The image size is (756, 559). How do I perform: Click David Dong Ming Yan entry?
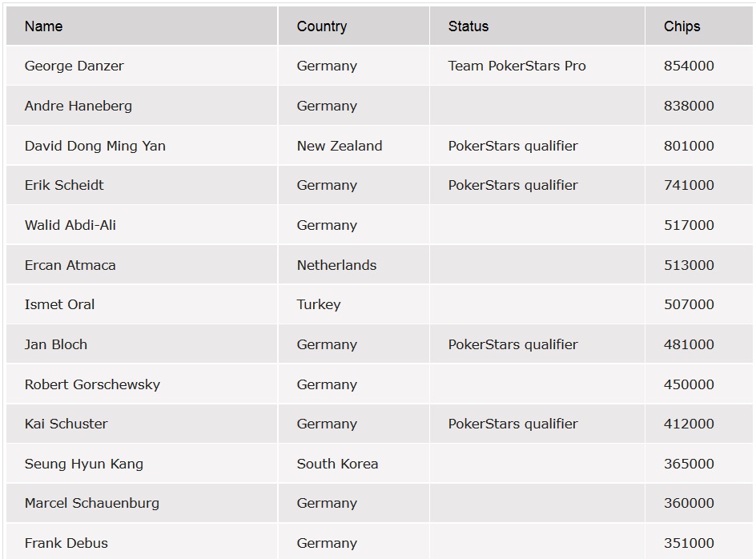(x=95, y=146)
